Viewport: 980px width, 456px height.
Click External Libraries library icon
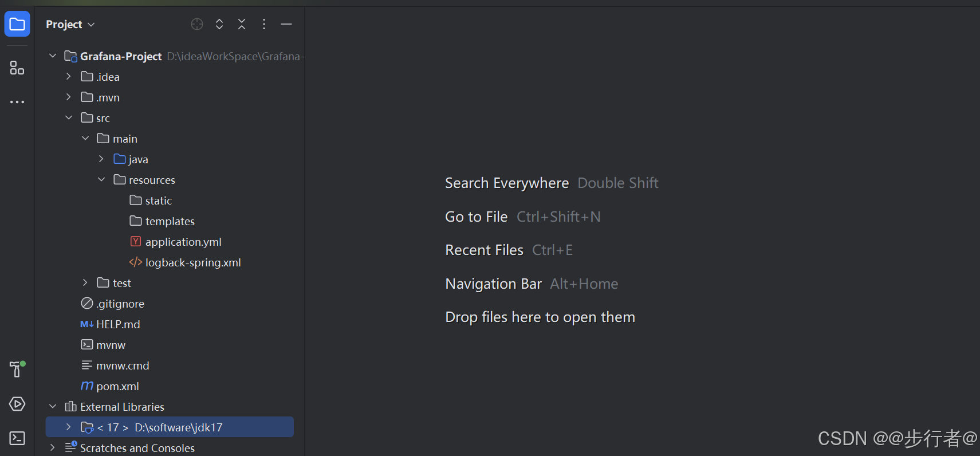71,406
